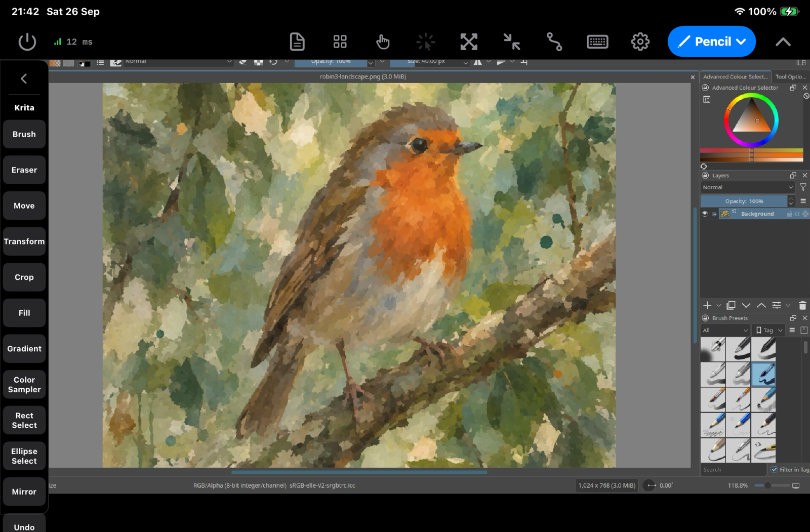Adjust the brush Size slider in toolbar
810x532 pixels.
tap(426, 62)
